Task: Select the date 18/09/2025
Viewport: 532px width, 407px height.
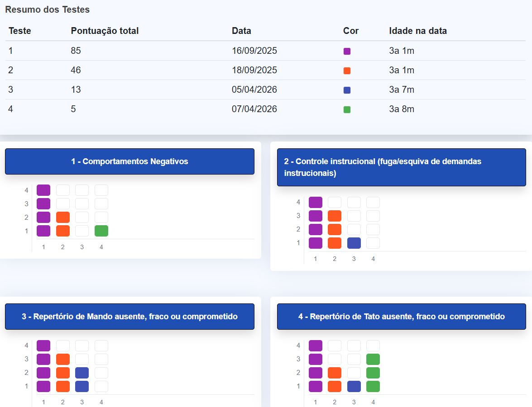Action: pos(254,70)
